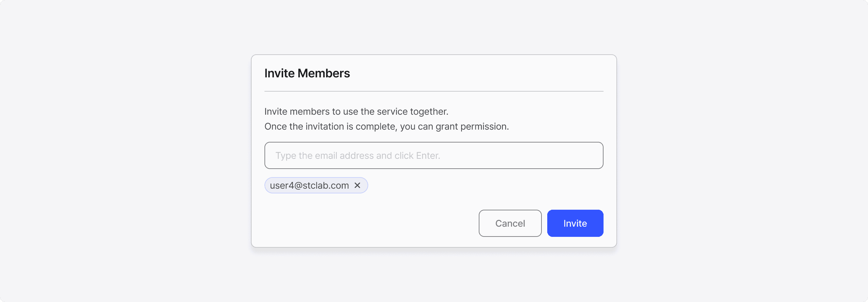Click the divider line under the title

click(434, 91)
